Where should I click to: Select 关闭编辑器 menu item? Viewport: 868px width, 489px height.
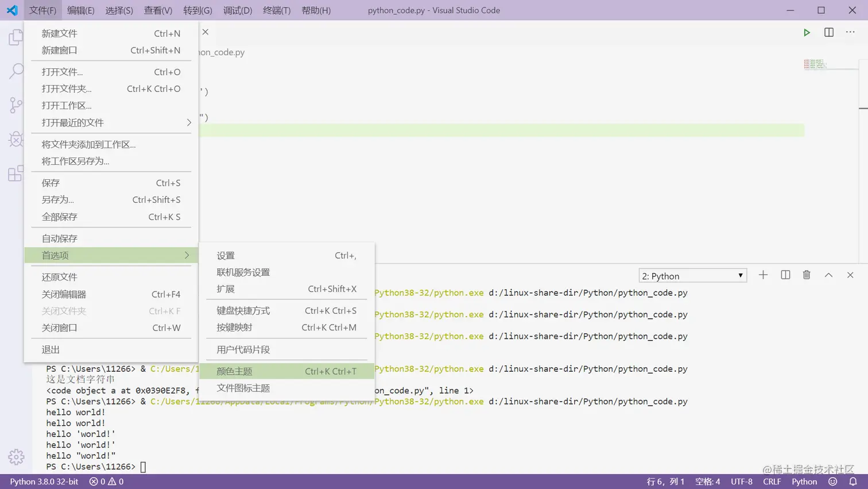click(111, 294)
